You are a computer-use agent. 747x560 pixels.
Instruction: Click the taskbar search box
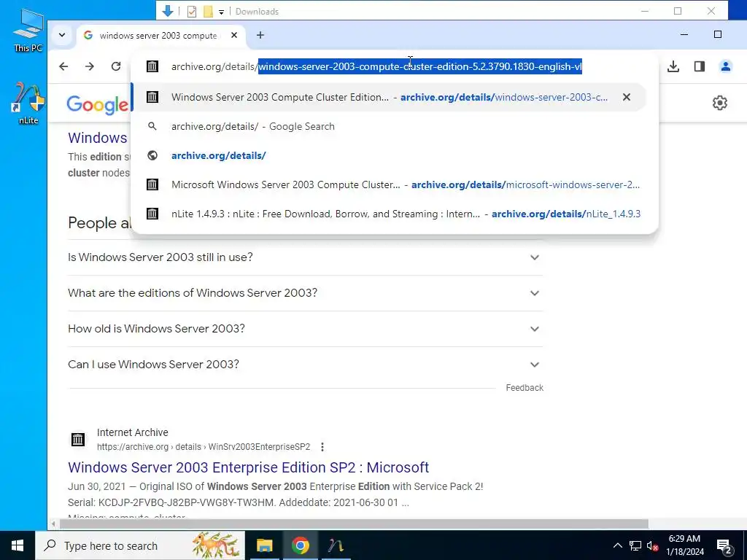[x=141, y=545]
